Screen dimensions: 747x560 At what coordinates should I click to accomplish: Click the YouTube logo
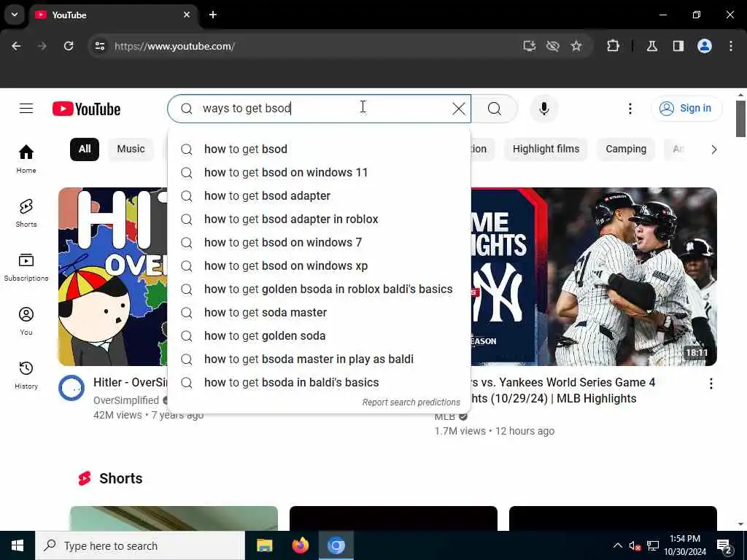coord(86,109)
